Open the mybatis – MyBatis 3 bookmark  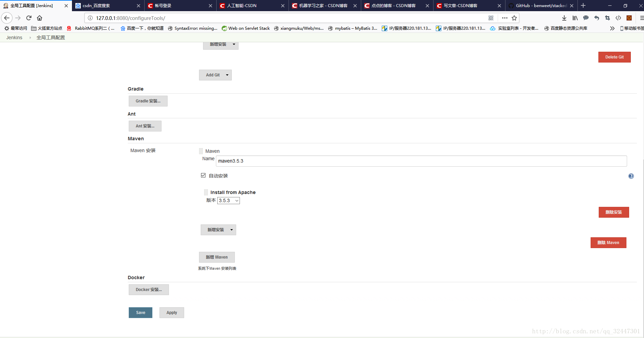point(352,28)
